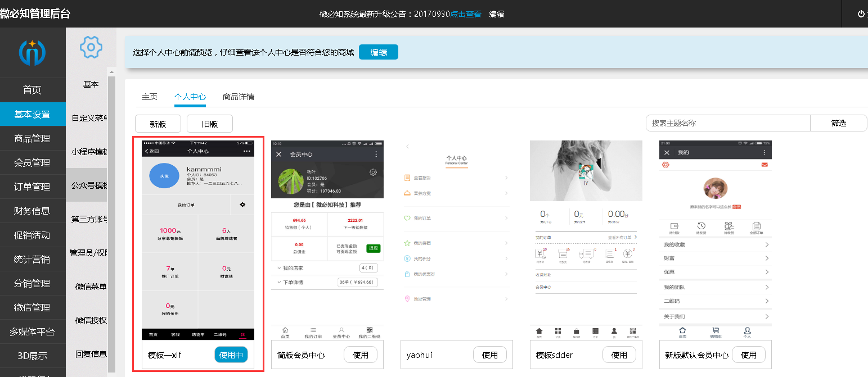The height and width of the screenshot is (377, 868).
Task: Toggle the 使用中 button for 模板—xlf
Action: point(231,355)
